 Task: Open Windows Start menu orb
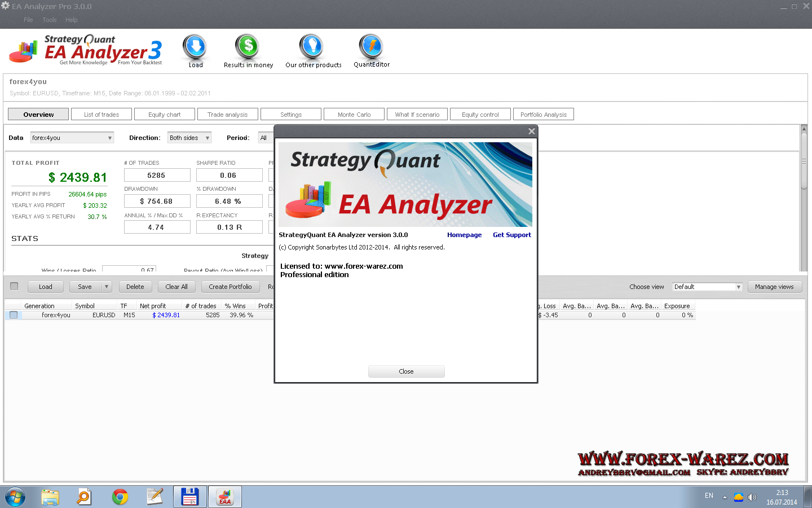pyautogui.click(x=15, y=497)
